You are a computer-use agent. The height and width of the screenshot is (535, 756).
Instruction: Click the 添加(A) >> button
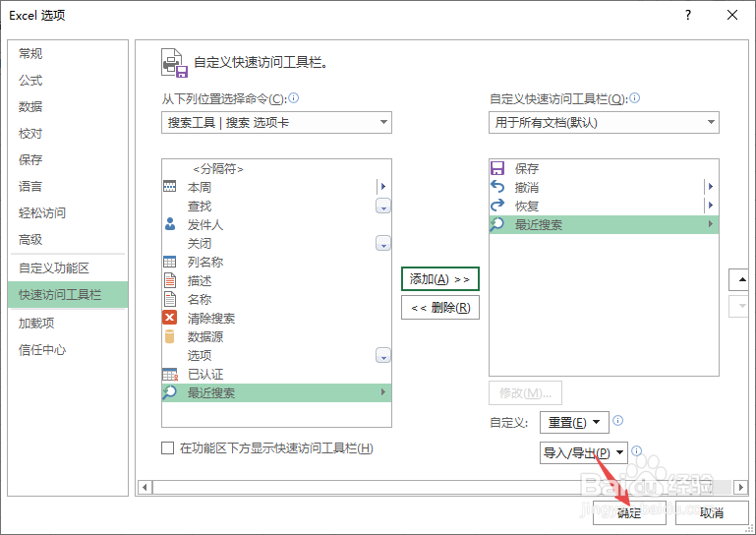pos(440,279)
